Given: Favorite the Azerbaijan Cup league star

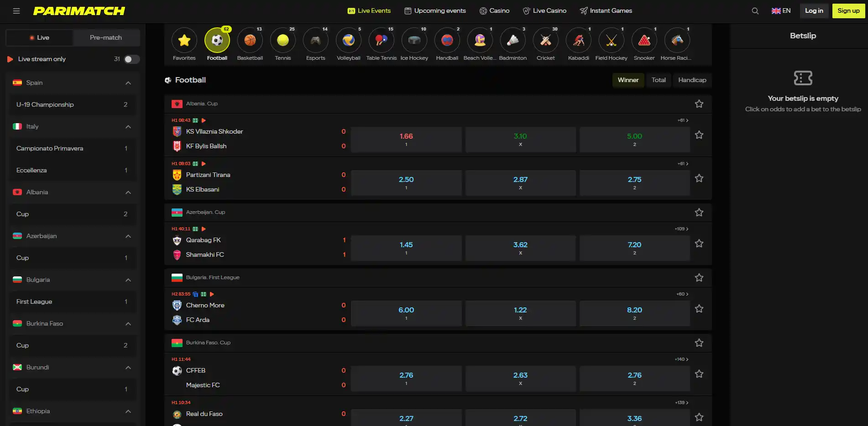Looking at the screenshot, I should pyautogui.click(x=699, y=213).
